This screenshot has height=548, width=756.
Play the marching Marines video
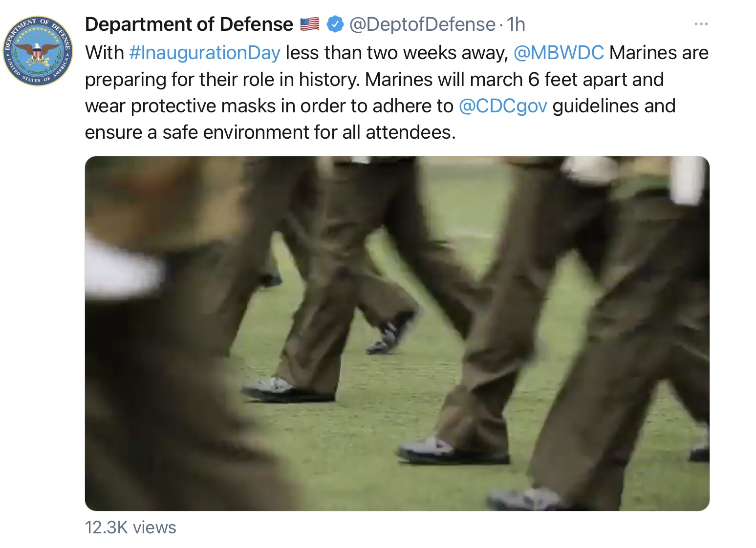pyautogui.click(x=397, y=333)
